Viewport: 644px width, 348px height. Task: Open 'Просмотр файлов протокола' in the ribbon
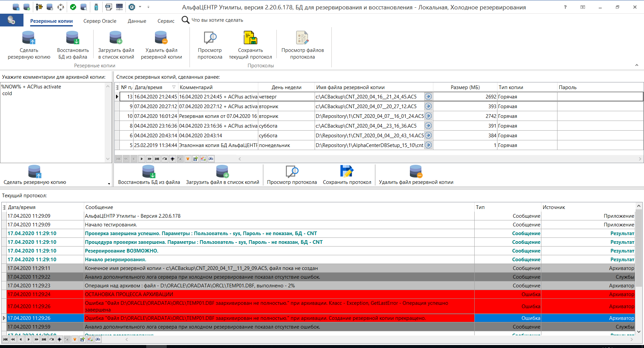(x=302, y=38)
